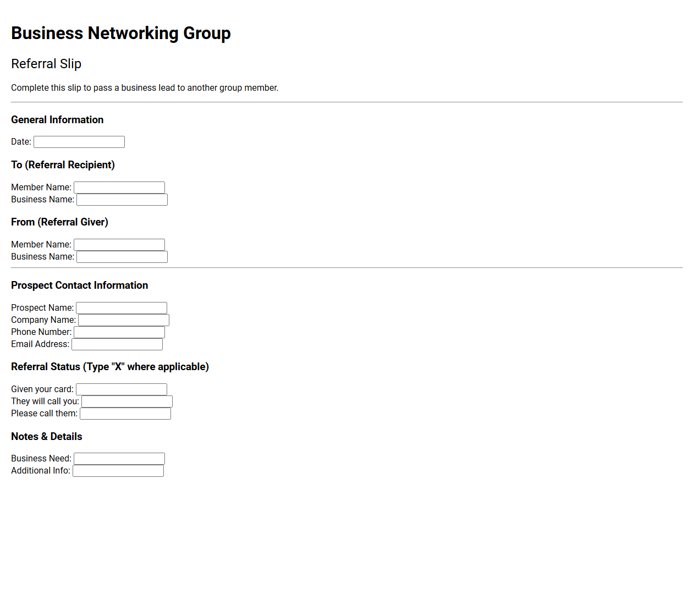The height and width of the screenshot is (616, 694).
Task: Focus the Additional Info input
Action: [118, 471]
